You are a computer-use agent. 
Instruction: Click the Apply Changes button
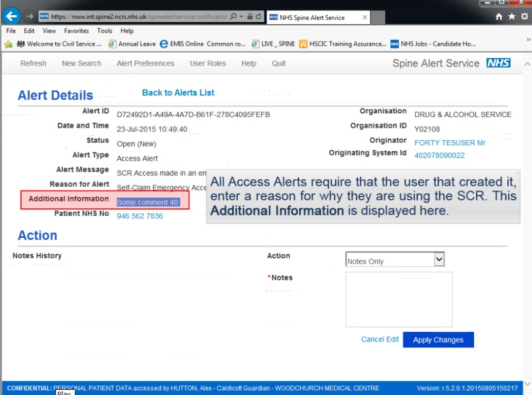click(438, 340)
